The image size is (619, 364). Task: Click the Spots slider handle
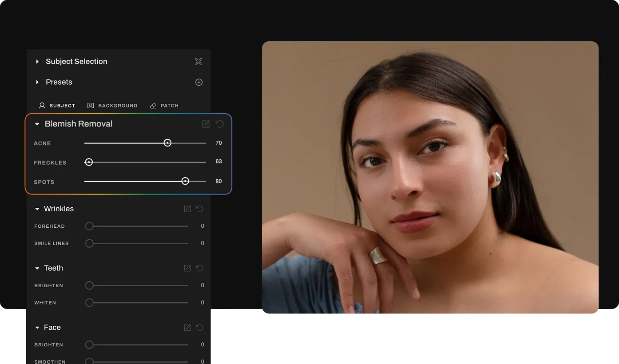185,181
